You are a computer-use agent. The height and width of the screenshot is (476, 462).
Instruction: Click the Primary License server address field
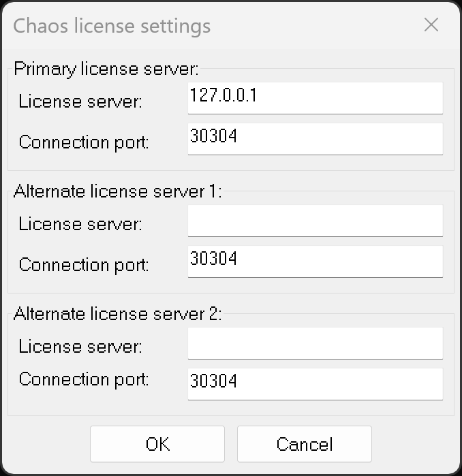tap(315, 98)
